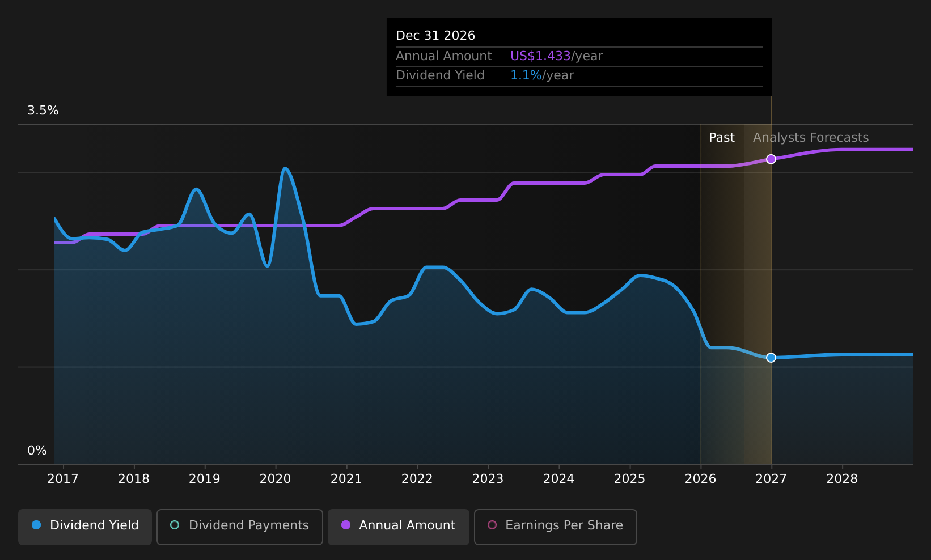Click the 2018 x-axis label
Viewport: 931px width, 560px height.
click(134, 479)
